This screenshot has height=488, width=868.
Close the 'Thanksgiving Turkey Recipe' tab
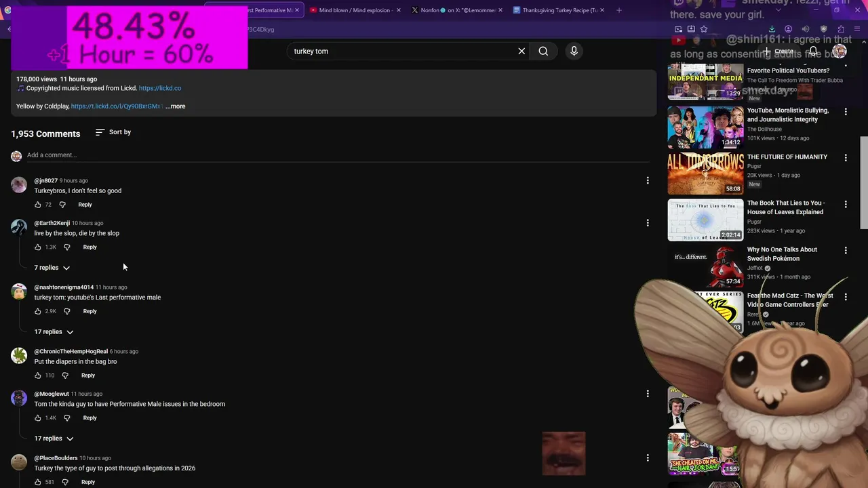pyautogui.click(x=602, y=10)
